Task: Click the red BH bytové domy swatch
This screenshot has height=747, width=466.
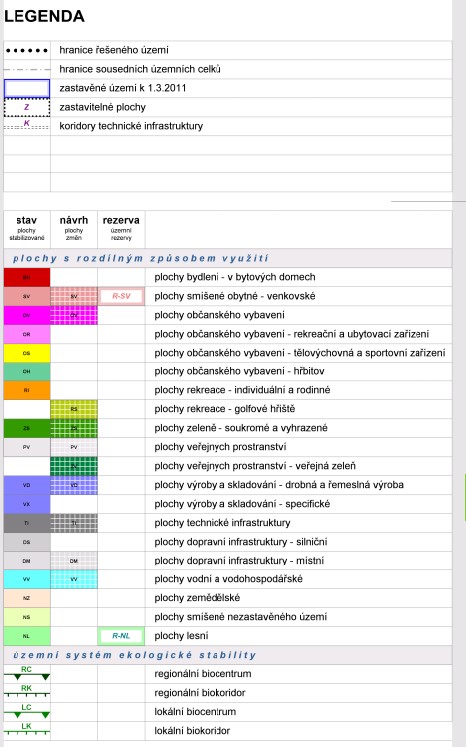Action: tap(27, 277)
